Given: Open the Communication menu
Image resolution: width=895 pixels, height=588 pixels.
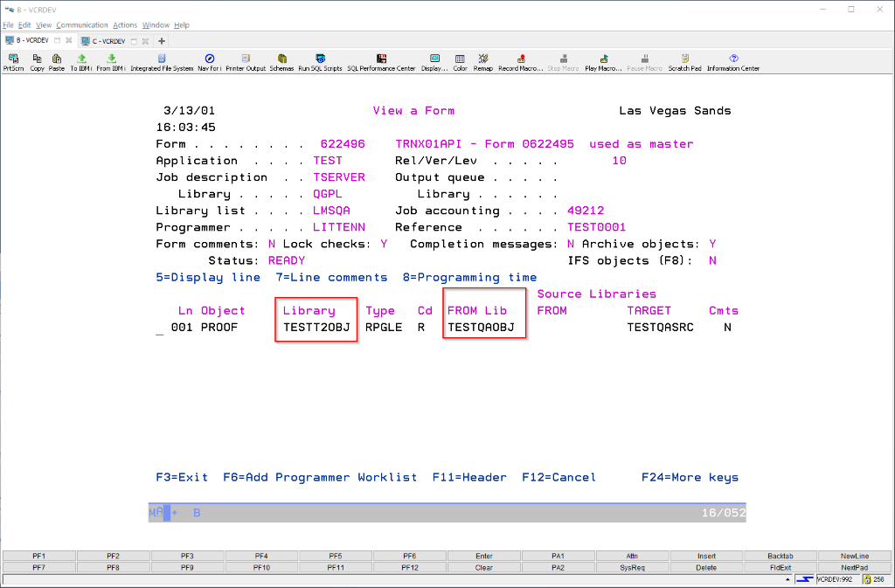Looking at the screenshot, I should pos(81,25).
